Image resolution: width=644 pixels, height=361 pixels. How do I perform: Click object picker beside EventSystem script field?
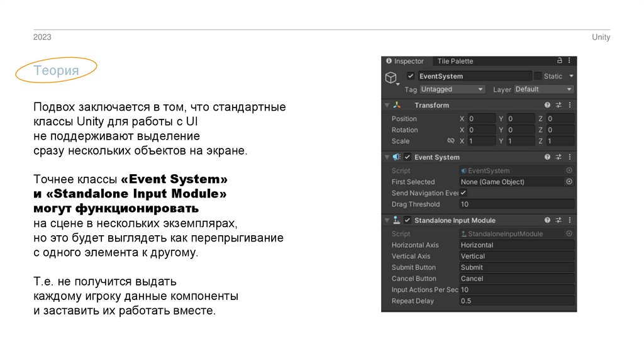pos(569,170)
